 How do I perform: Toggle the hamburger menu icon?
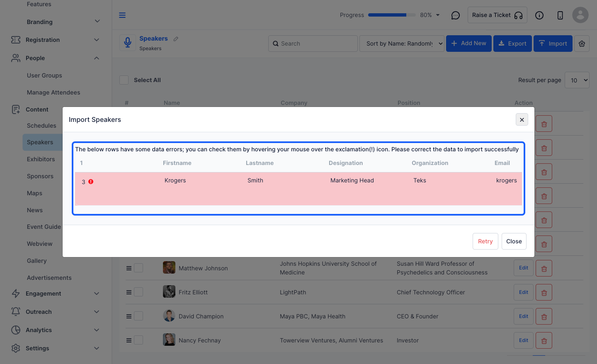pyautogui.click(x=122, y=15)
